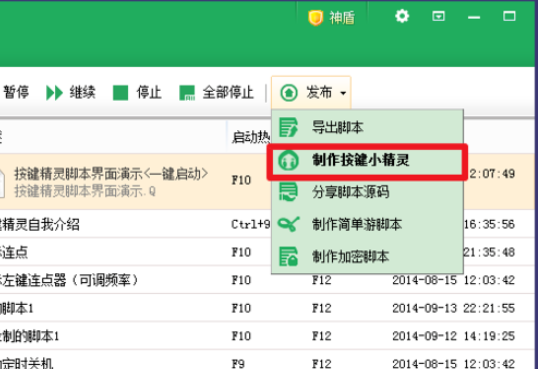
Task: Choose 分享脚本源码 menu entry
Action: tap(367, 192)
